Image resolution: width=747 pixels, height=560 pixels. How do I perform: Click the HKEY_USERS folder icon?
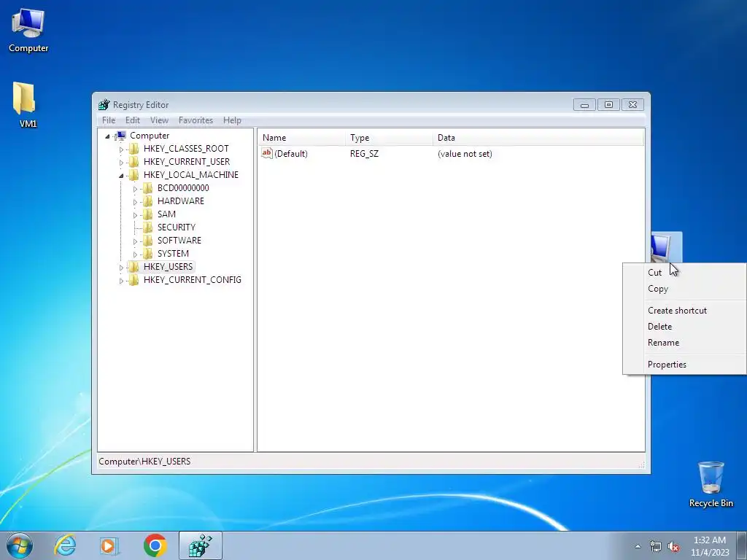pos(134,267)
